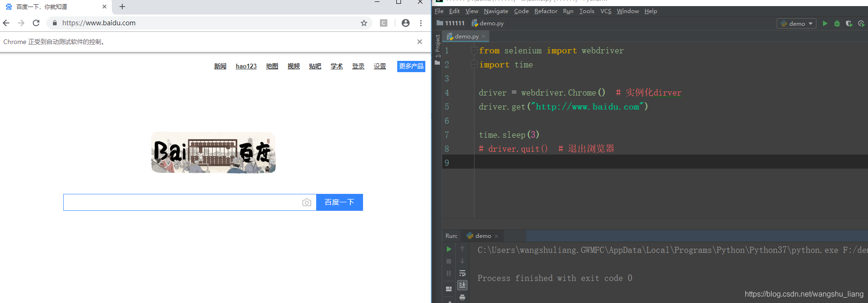Click the restore layout icon in Run panel
This screenshot has height=303, width=868.
coord(449,289)
